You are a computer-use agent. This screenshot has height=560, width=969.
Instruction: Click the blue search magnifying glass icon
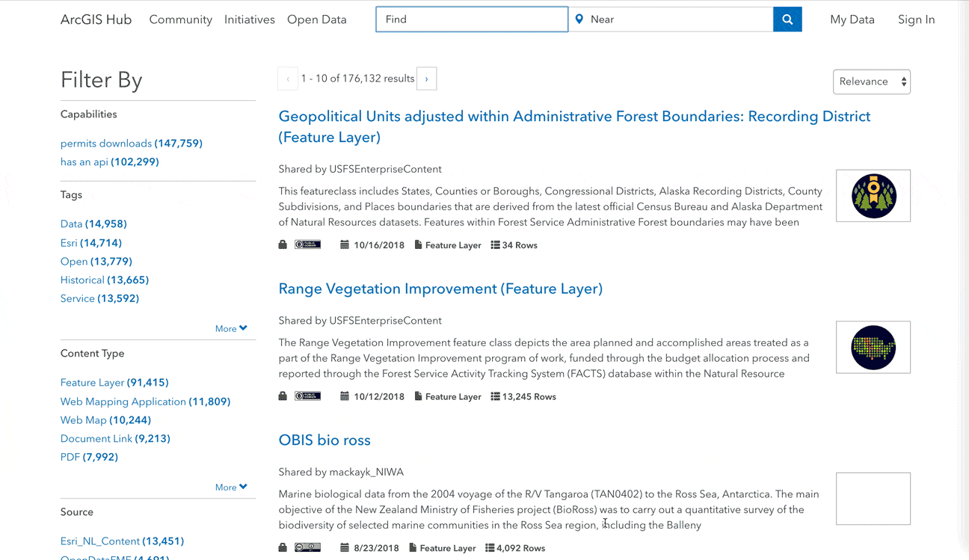[787, 19]
